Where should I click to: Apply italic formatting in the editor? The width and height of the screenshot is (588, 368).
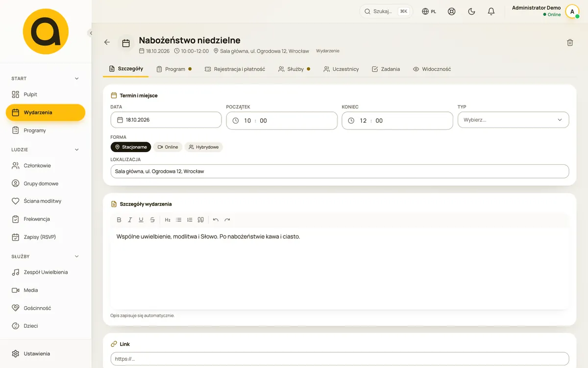pos(130,220)
